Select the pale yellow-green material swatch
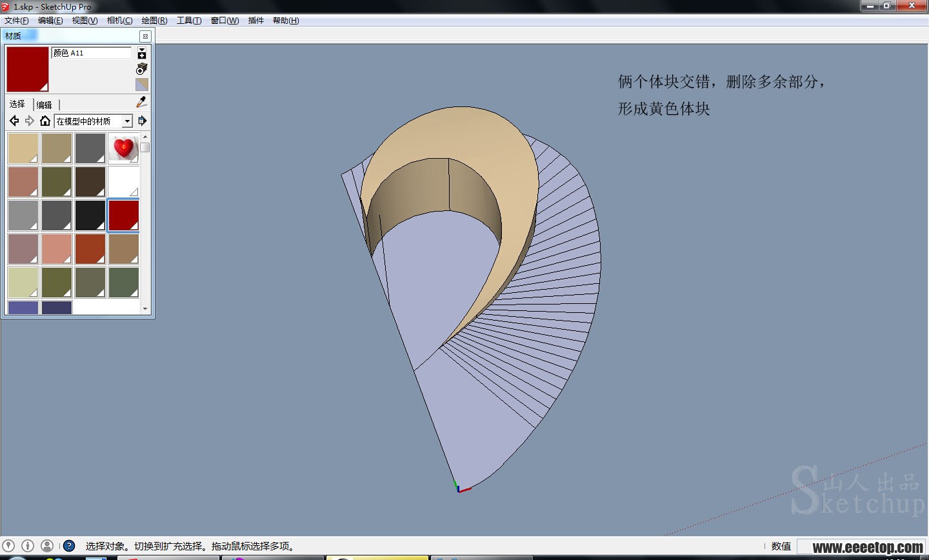 coord(23,283)
